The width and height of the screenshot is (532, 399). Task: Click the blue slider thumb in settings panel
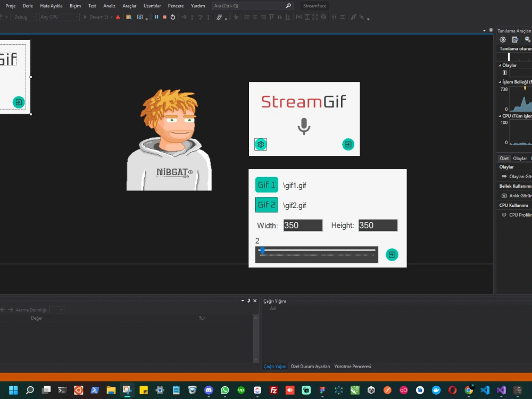262,251
